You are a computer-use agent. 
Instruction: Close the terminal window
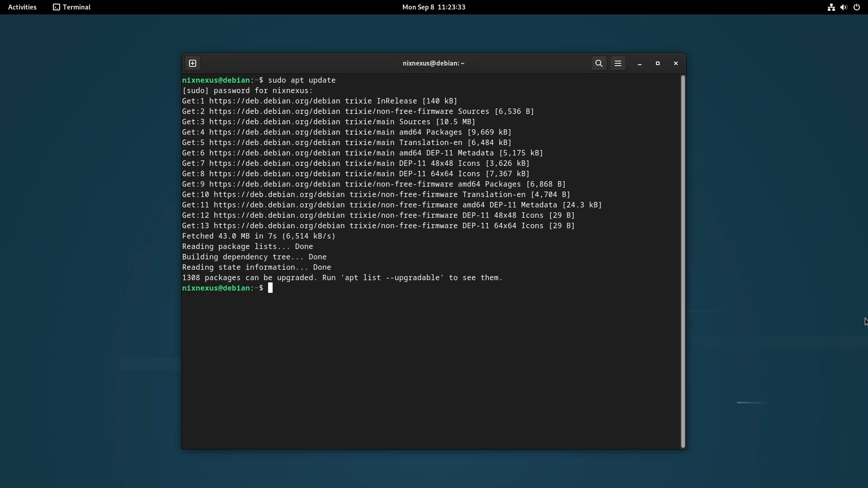pyautogui.click(x=676, y=63)
